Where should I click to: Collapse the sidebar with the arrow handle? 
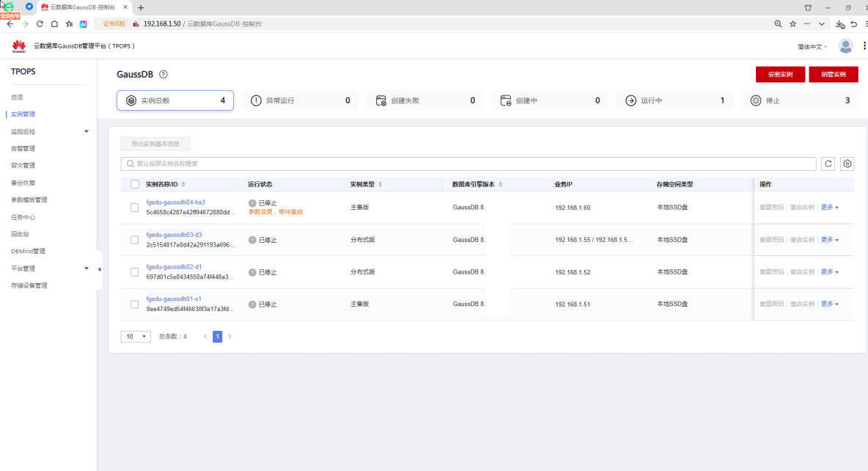coord(99,269)
